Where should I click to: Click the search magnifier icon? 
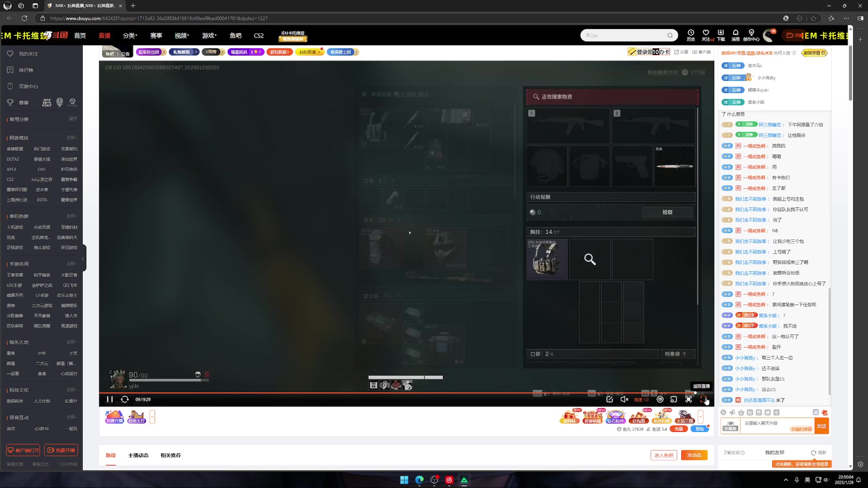670,35
